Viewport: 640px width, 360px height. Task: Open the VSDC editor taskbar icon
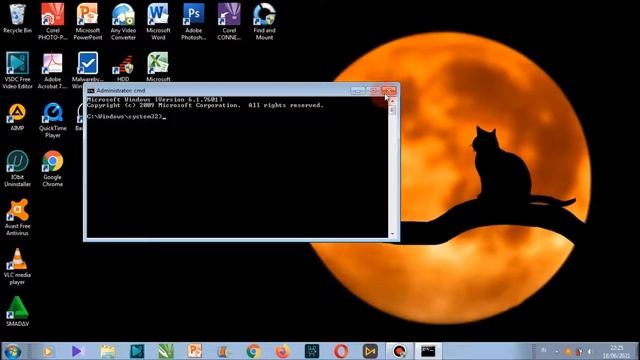[137, 351]
